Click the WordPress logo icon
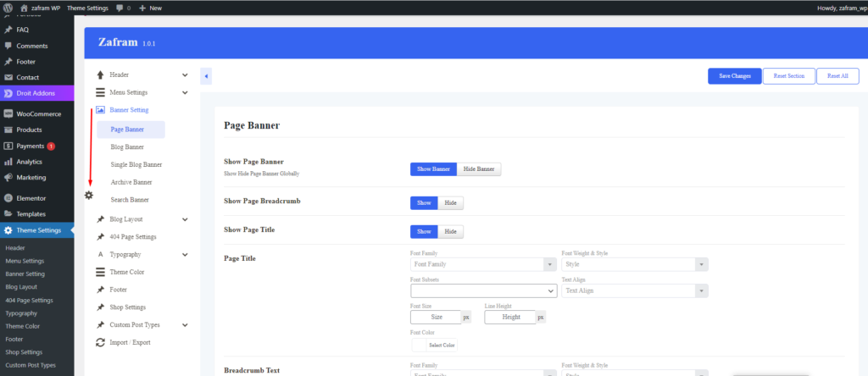 [8, 8]
